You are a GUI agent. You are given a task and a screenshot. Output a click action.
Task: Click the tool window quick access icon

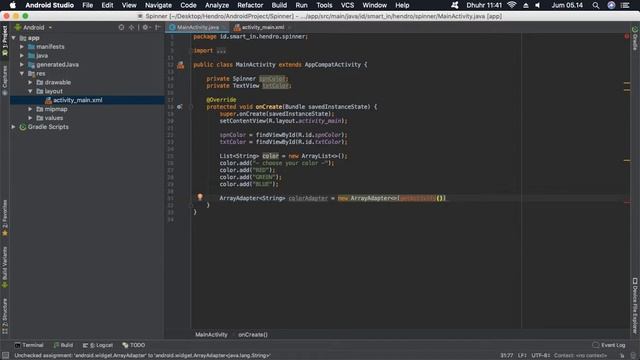(x=5, y=356)
